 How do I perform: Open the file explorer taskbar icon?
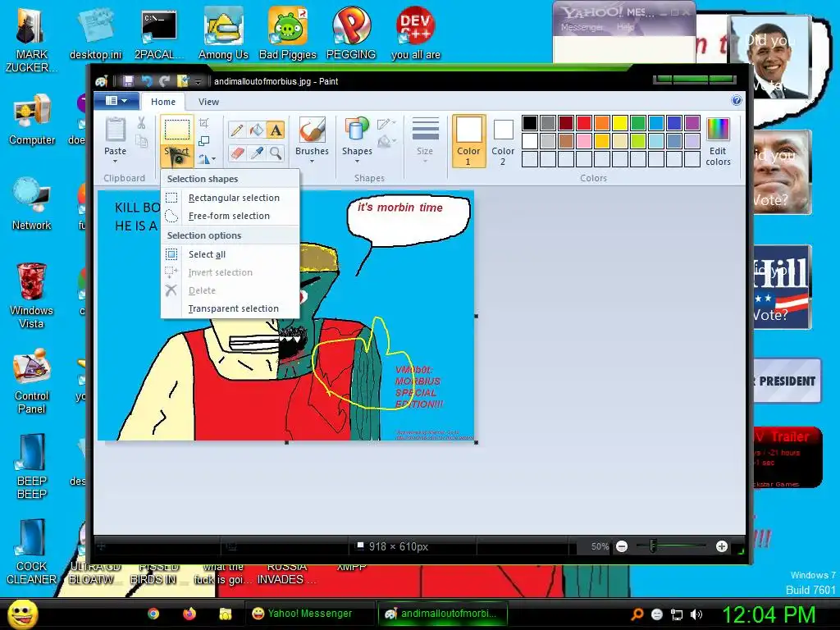(x=225, y=614)
